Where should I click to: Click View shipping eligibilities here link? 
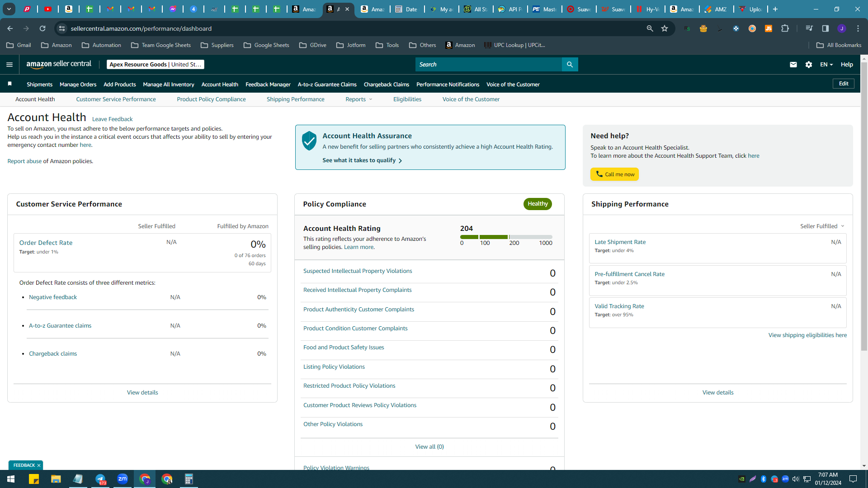coord(807,335)
